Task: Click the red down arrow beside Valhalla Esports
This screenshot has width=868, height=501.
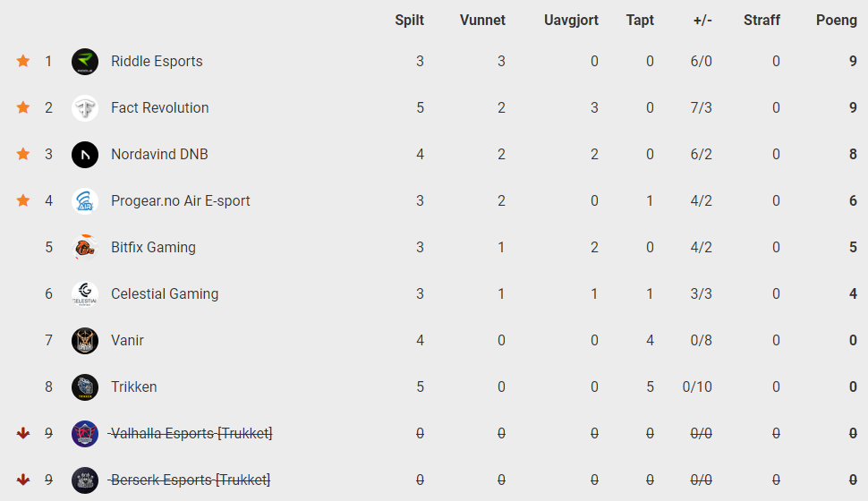Action: pos(23,433)
